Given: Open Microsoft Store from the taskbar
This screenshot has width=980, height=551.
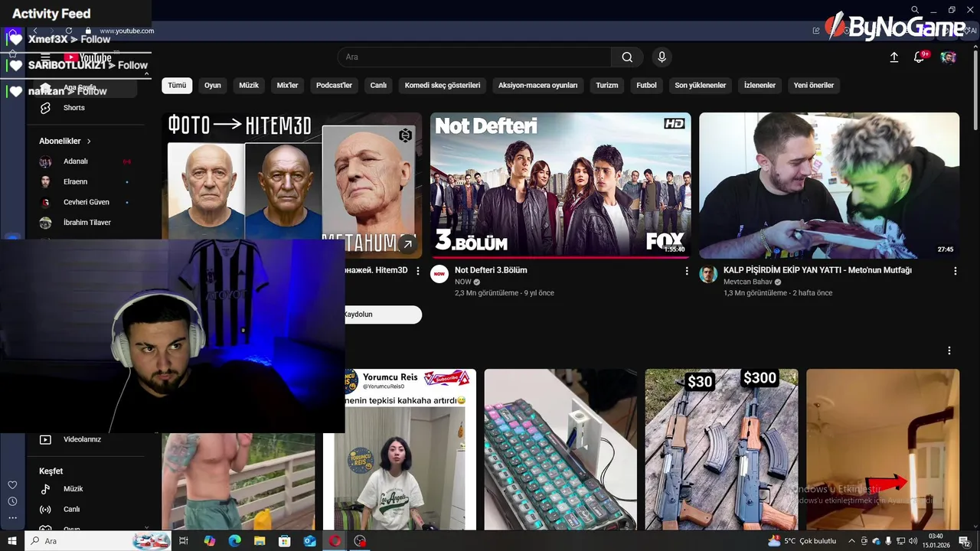Looking at the screenshot, I should [284, 541].
